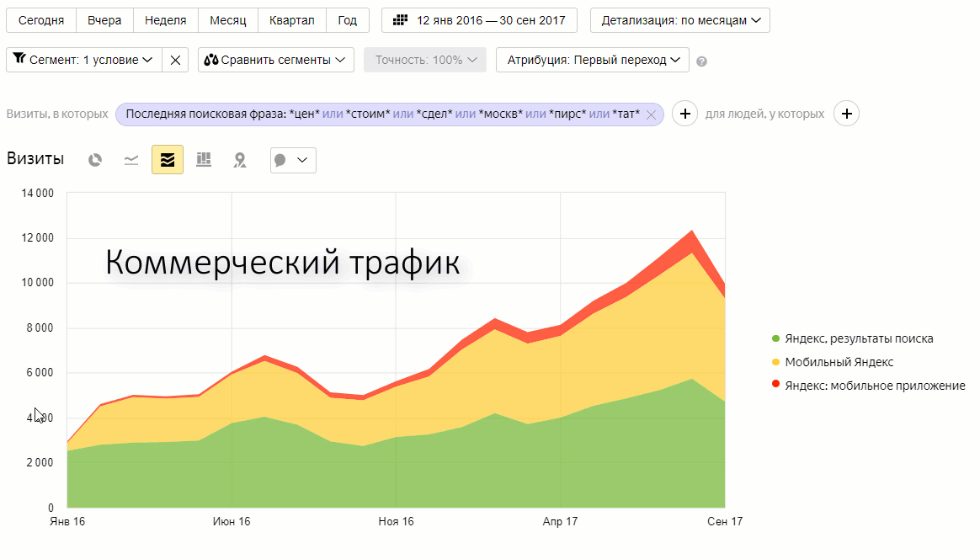980x559 pixels.
Task: Click the yellow legend color dot
Action: pyautogui.click(x=775, y=362)
